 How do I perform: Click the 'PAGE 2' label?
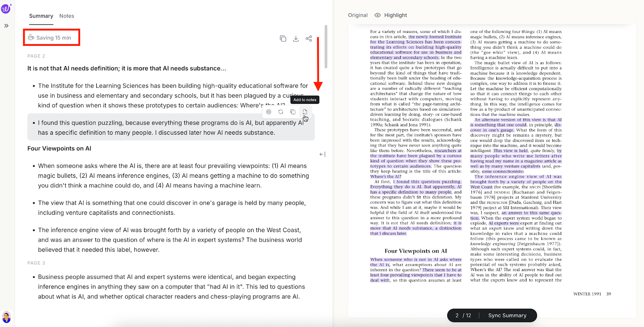pyautogui.click(x=36, y=56)
